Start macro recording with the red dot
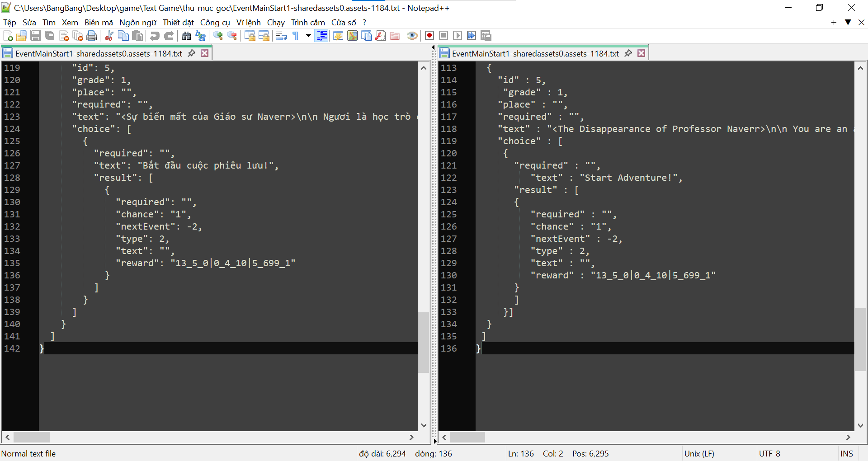Viewport: 868px width, 461px height. [x=429, y=36]
